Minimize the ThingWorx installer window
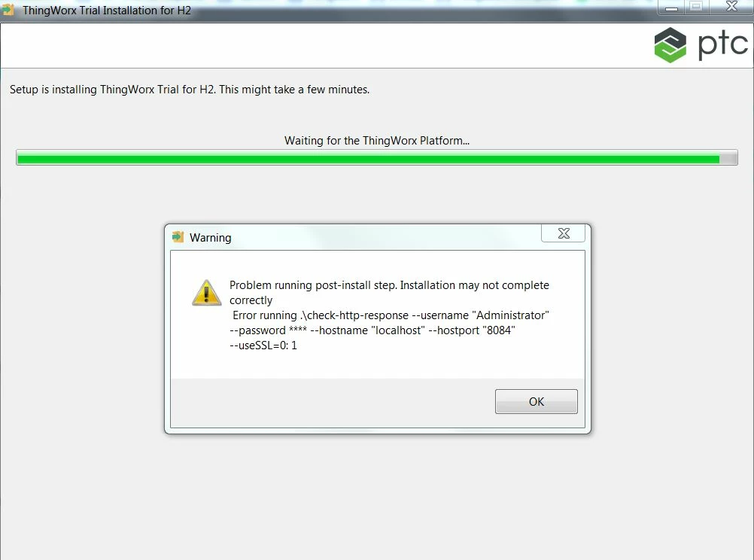754x560 pixels. (671, 8)
